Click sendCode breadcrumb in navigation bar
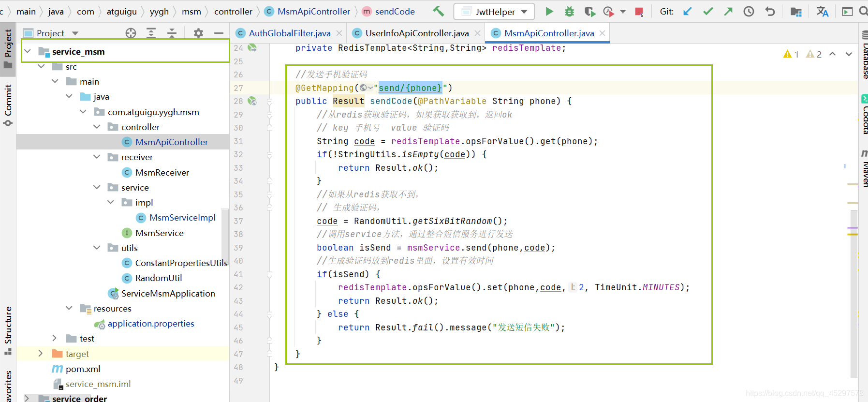The image size is (868, 402). click(x=389, y=11)
